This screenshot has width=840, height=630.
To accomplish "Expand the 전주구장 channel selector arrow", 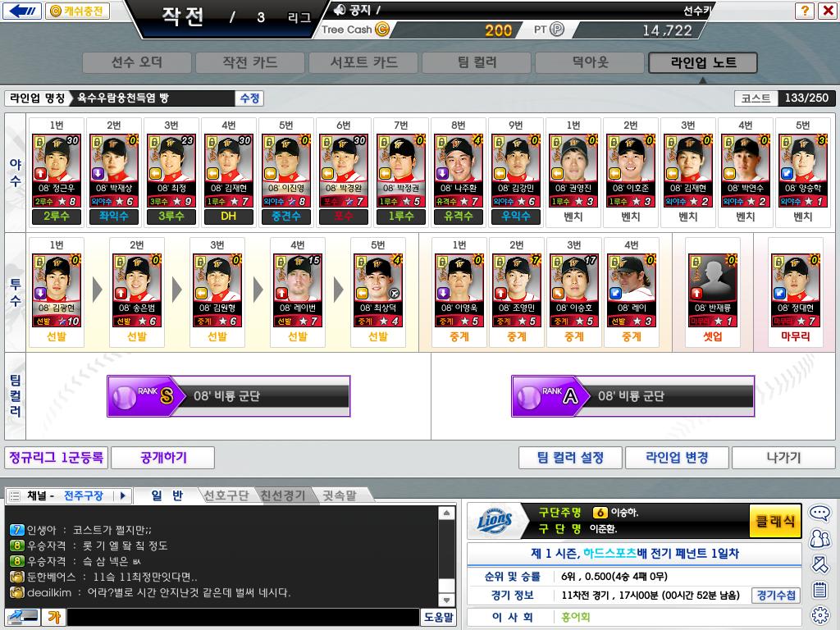I will pos(123,495).
